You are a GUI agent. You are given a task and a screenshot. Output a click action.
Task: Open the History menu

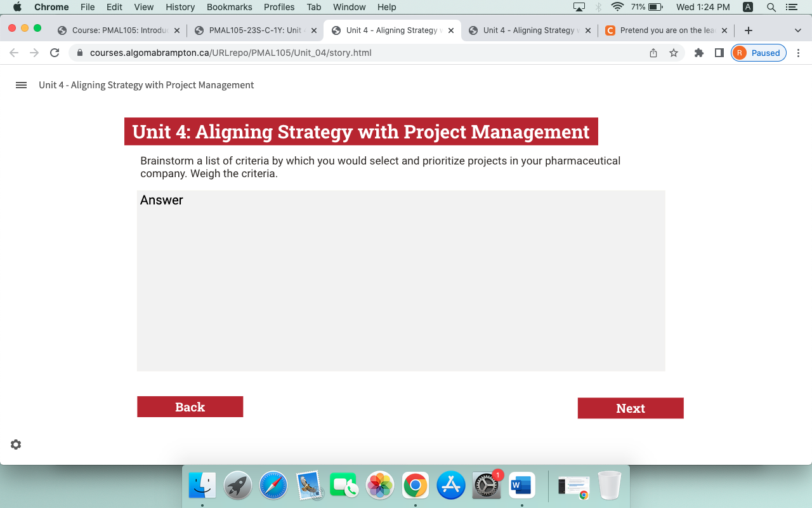[180, 7]
